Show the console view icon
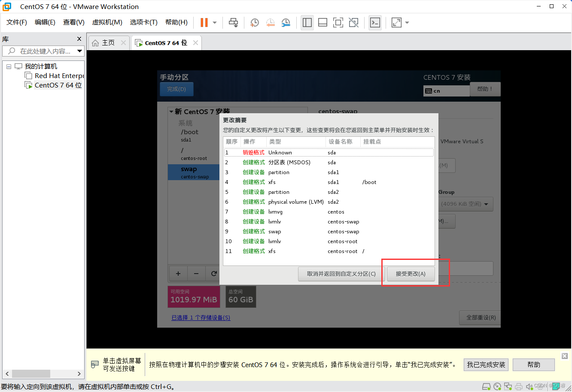 coord(375,23)
